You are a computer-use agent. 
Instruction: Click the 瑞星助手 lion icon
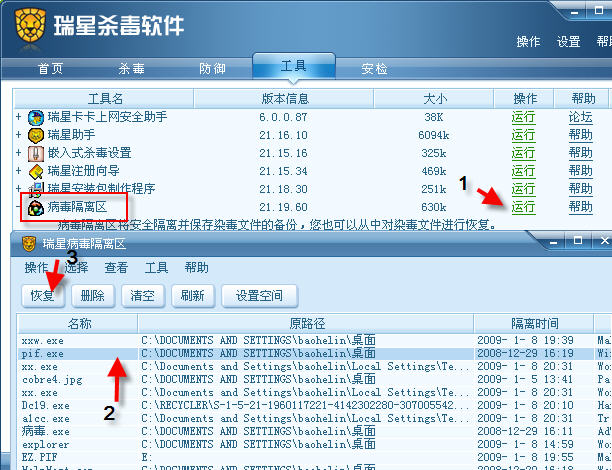pos(36,135)
